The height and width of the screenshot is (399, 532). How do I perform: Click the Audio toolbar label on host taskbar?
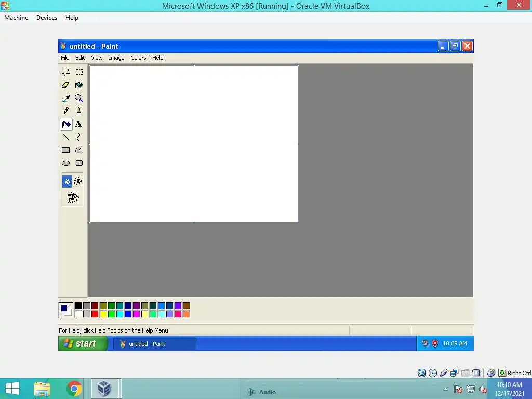[x=268, y=392]
